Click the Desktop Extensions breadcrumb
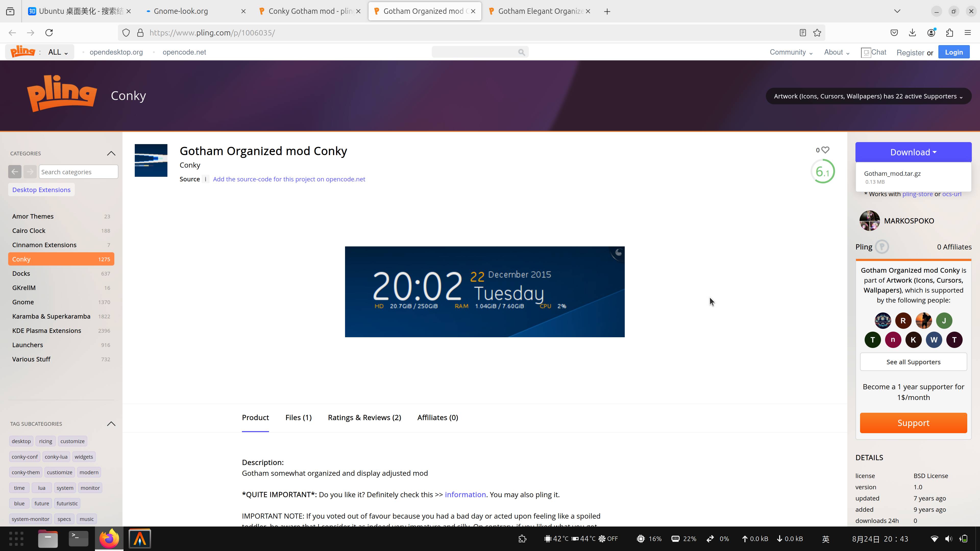The image size is (980, 551). [x=41, y=190]
